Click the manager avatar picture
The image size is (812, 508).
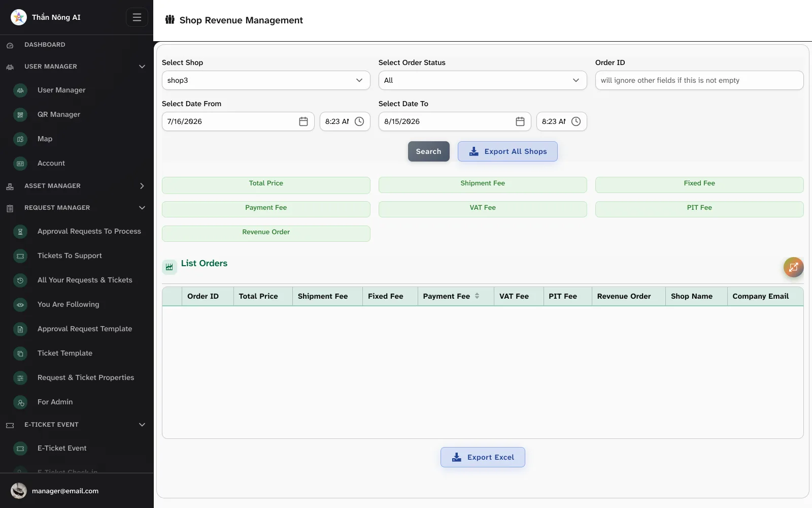click(x=19, y=491)
